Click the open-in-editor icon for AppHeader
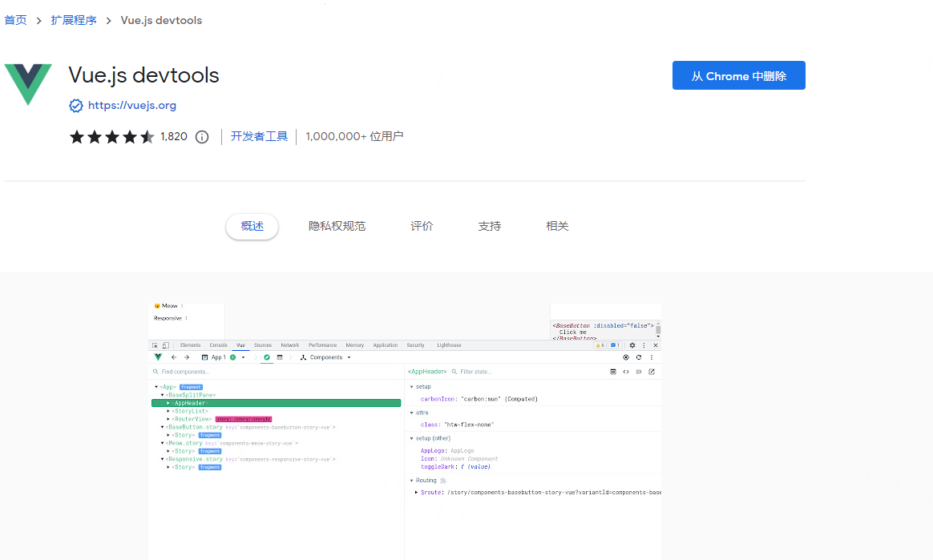 click(652, 372)
